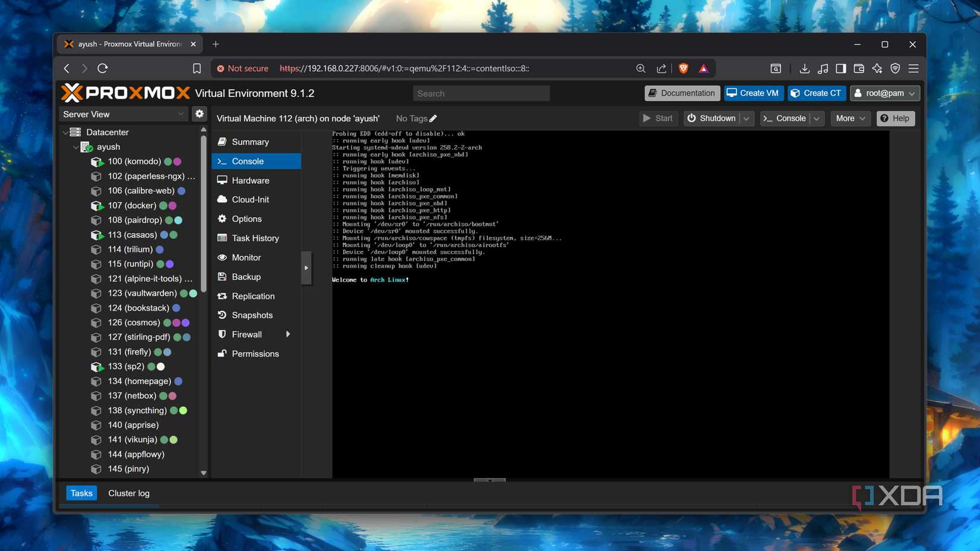Expand the Firewall submenu
The height and width of the screenshot is (551, 980).
point(287,334)
